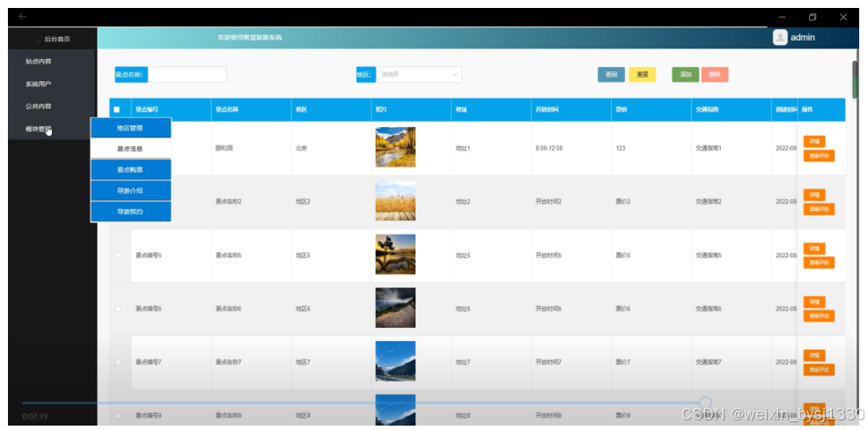The image size is (868, 430).
Task: Click the monitor icon beside 后台首页
Action: tap(38, 39)
